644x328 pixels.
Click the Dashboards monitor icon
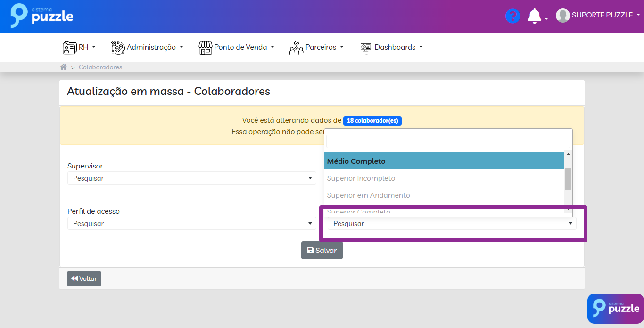(x=365, y=47)
